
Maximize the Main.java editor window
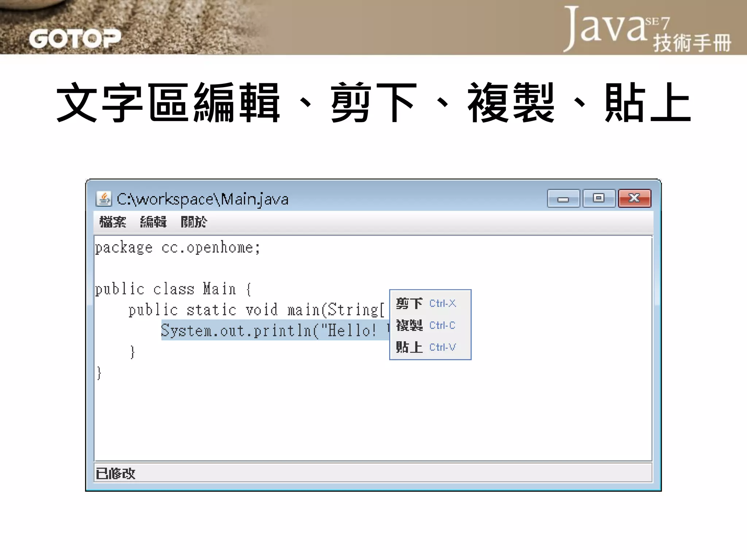tap(599, 198)
